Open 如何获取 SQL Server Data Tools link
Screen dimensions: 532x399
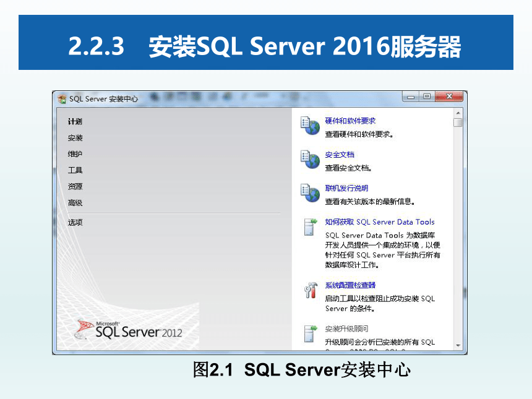click(380, 222)
